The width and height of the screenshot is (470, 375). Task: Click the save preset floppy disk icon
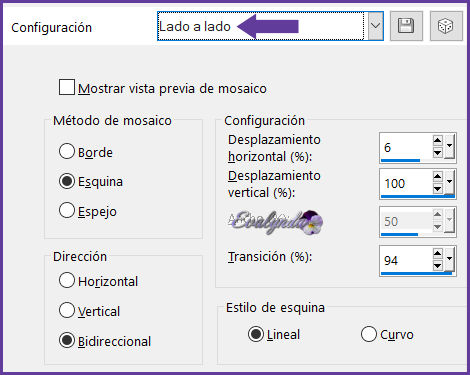pos(406,26)
